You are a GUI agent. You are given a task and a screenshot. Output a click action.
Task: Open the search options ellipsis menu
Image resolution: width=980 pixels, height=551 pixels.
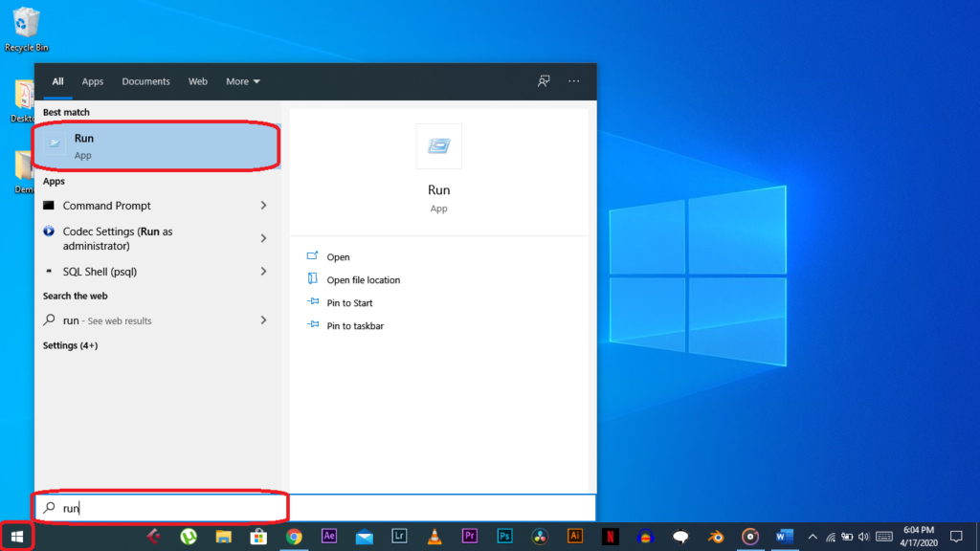tap(573, 81)
